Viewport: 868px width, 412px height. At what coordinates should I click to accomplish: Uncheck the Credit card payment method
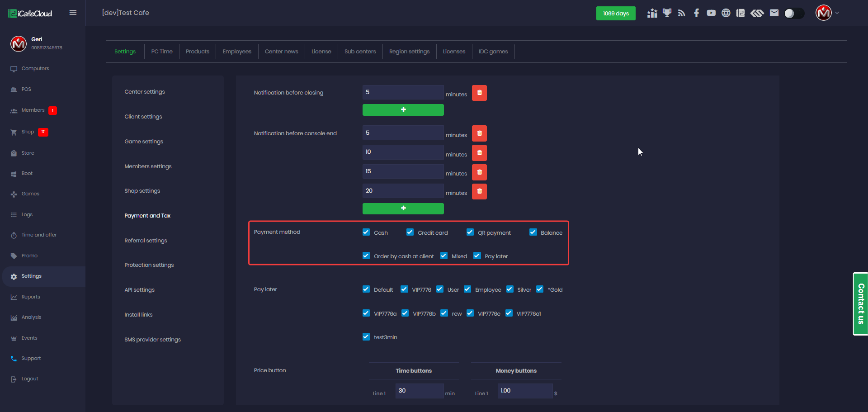(410, 232)
